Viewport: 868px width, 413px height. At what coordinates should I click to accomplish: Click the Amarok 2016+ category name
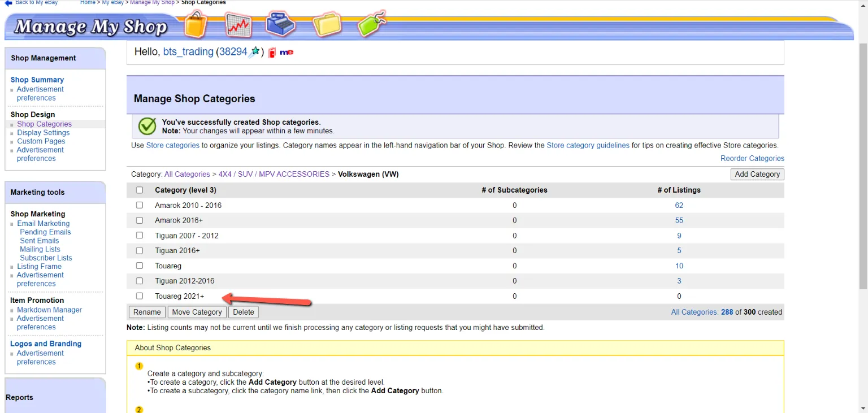coord(179,220)
